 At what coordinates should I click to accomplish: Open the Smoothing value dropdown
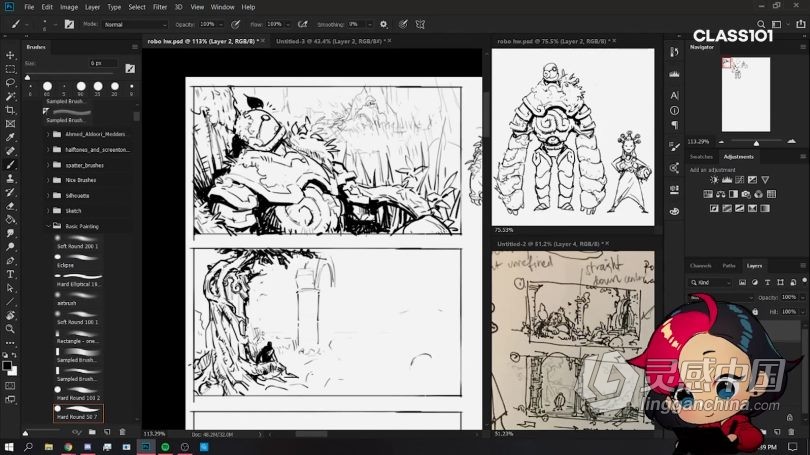[369, 24]
